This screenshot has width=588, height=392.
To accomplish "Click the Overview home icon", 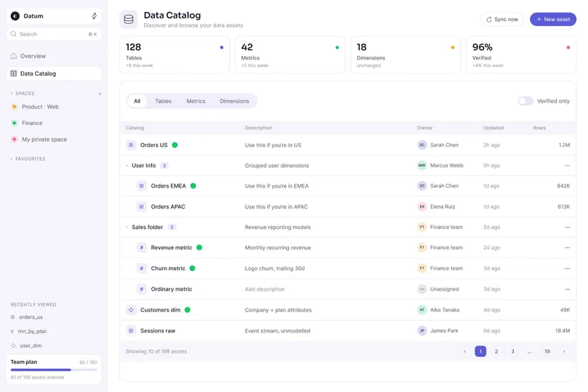I will tap(13, 56).
